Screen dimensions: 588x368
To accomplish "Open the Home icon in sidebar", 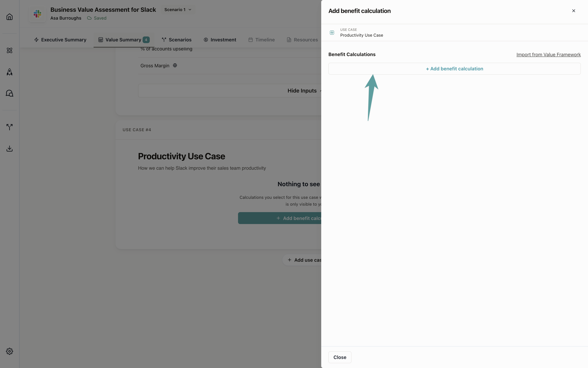I will [x=10, y=17].
